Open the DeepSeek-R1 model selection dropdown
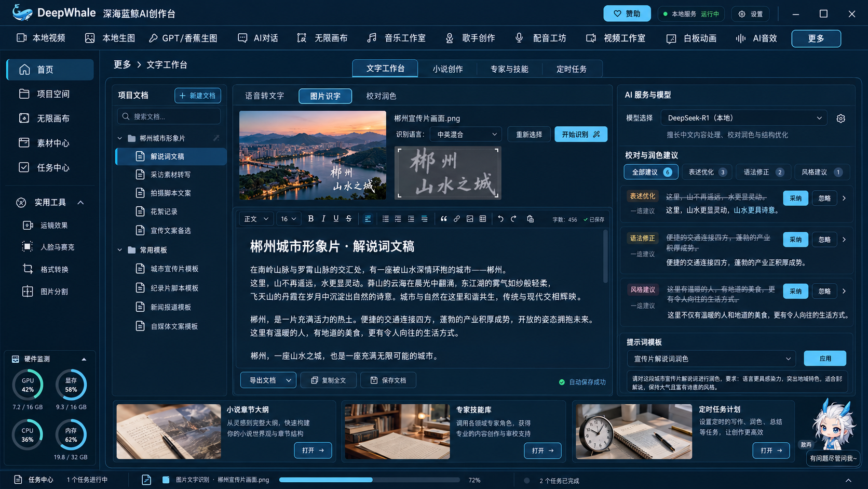Viewport: 868px width, 489px height. [x=744, y=118]
